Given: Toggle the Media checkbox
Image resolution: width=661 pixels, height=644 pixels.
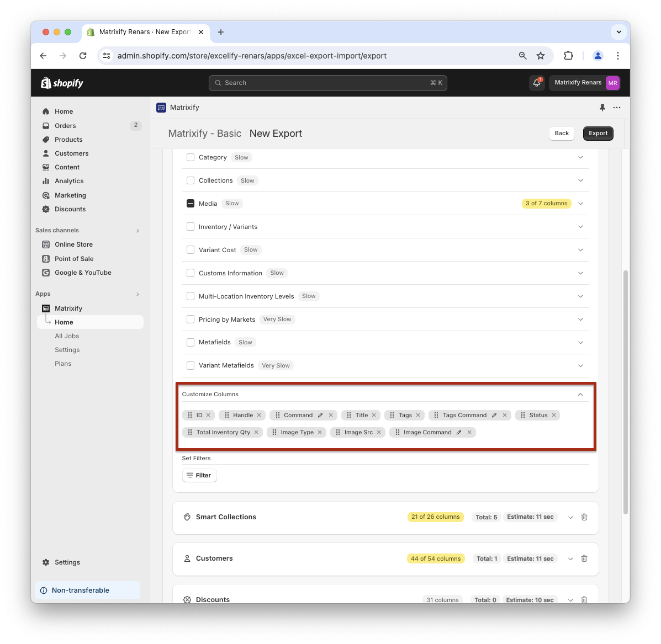Looking at the screenshot, I should coord(191,204).
